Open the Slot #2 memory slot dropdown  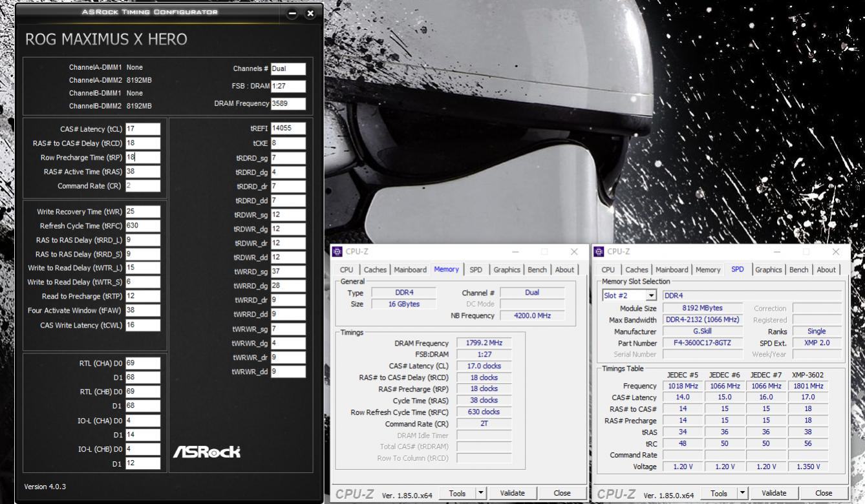651,295
